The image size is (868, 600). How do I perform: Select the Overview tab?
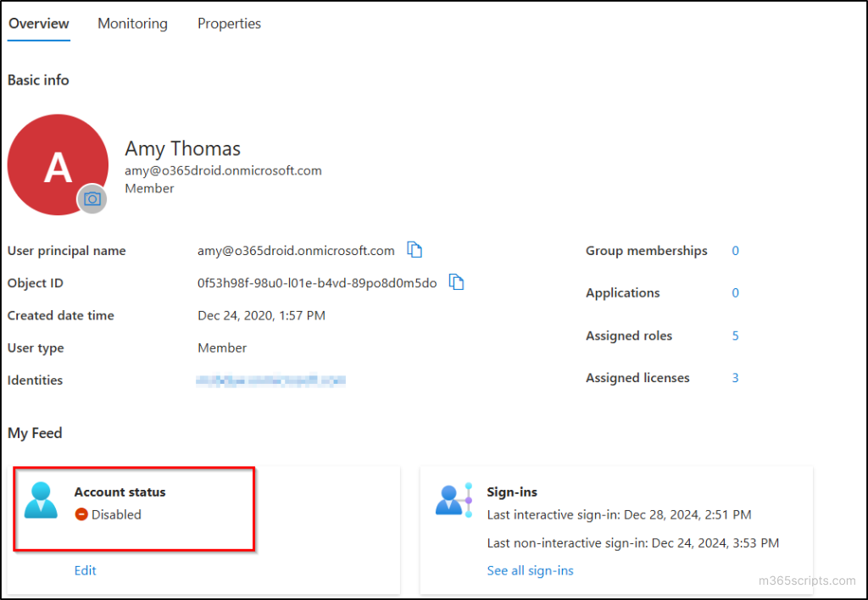point(38,24)
